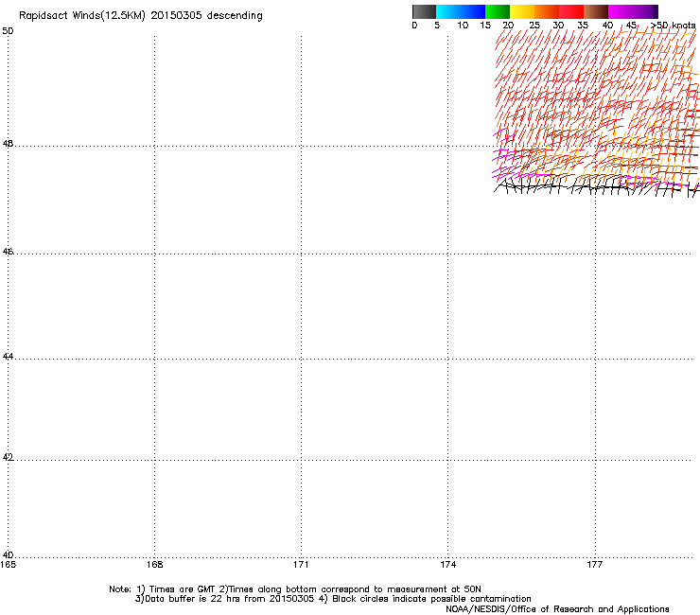The width and height of the screenshot is (700, 615).
Task: Click the red 30-35 knots color band
Action: click(571, 11)
